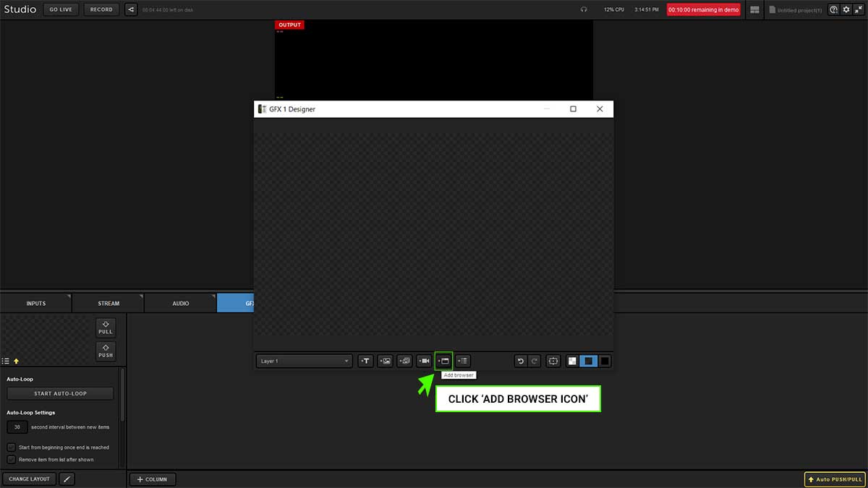The image size is (868, 488).
Task: Click the 30 second interval field
Action: click(17, 427)
